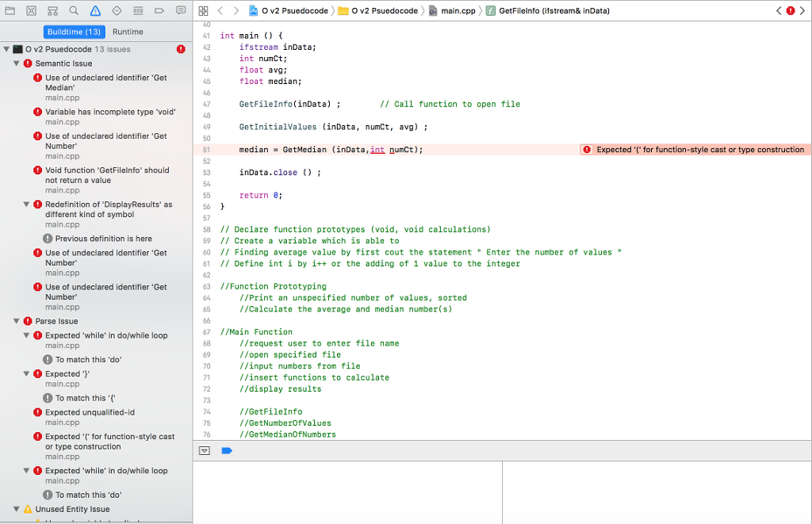Open the Report navigator speech bubble

tap(182, 10)
